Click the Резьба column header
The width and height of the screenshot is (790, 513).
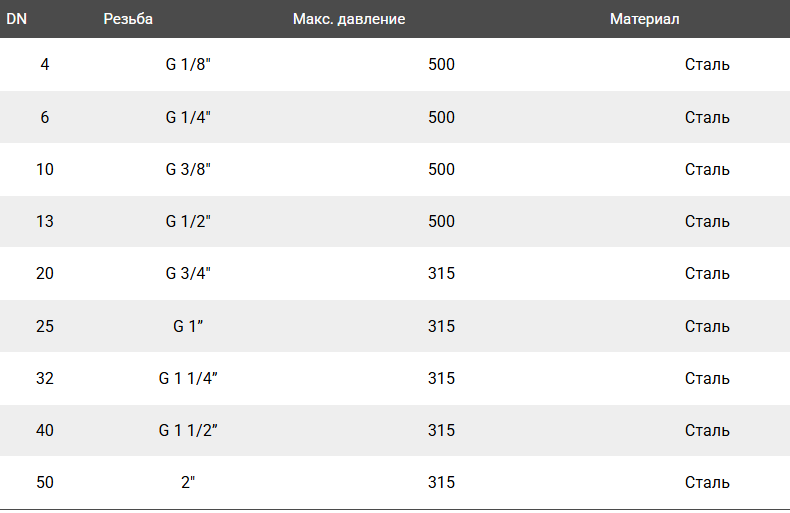click(x=128, y=19)
